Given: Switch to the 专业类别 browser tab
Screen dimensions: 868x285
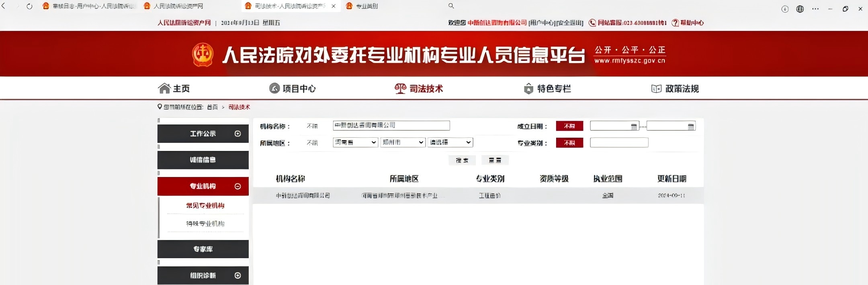Looking at the screenshot, I should pos(366,6).
